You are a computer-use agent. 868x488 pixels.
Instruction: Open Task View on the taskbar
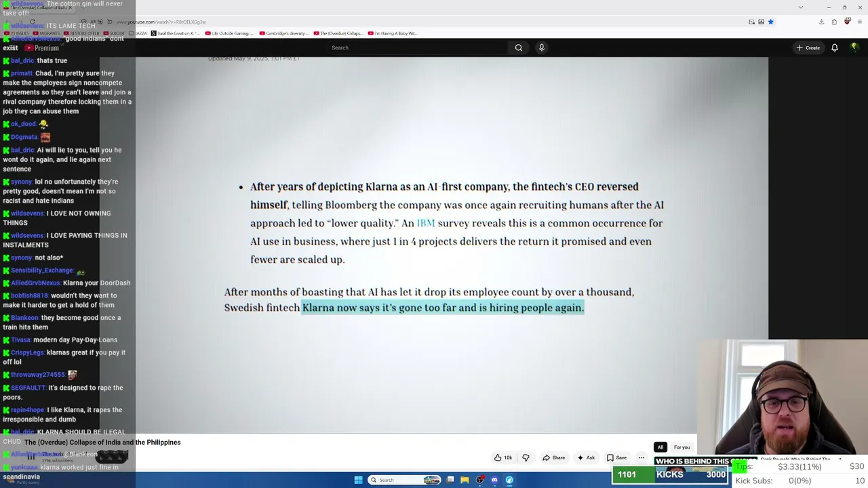click(x=450, y=480)
